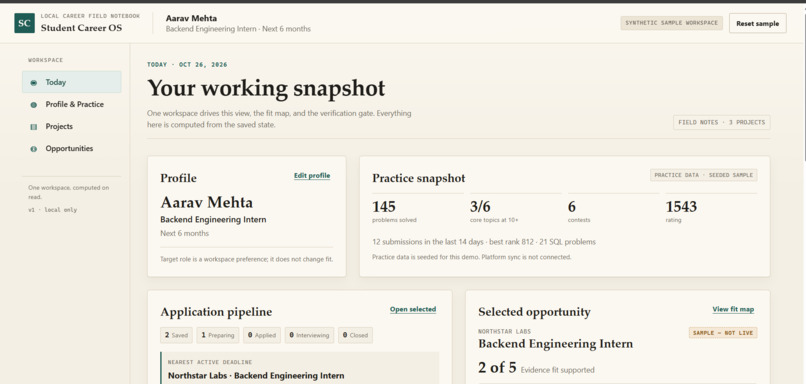This screenshot has width=806, height=384.
Task: Click the SC logo icon
Action: (x=24, y=23)
